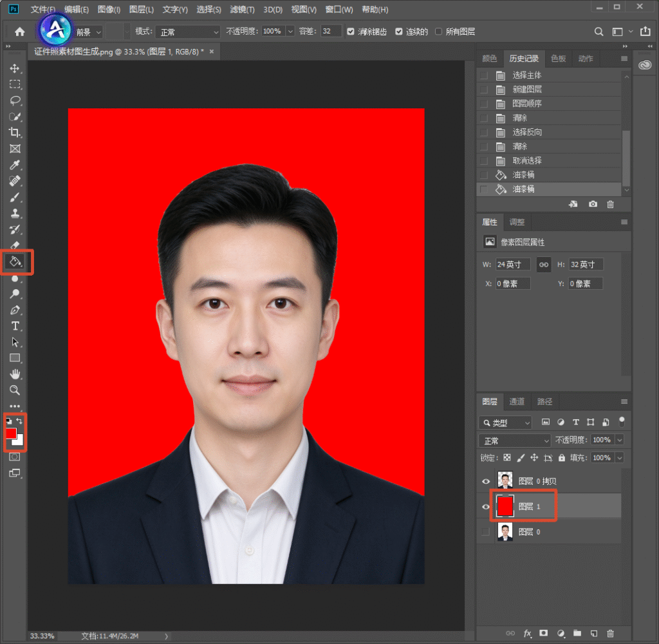Switch to the 调整 adjustments tab
This screenshot has width=659, height=644.
click(x=517, y=222)
